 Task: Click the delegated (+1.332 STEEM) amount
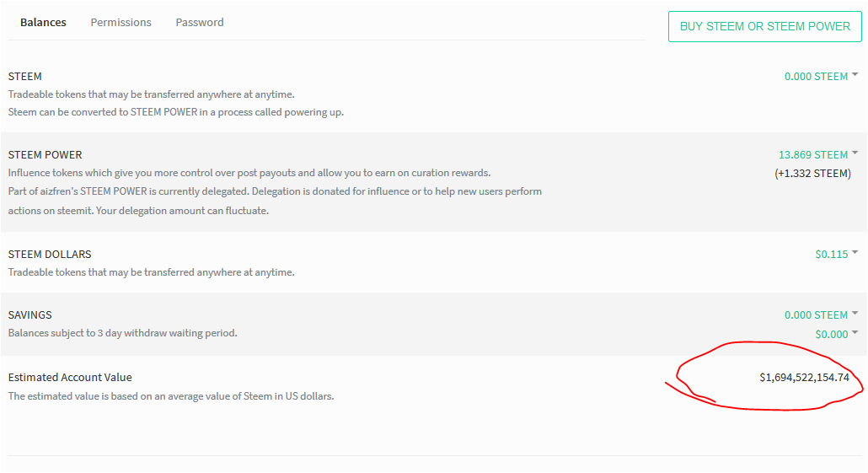(812, 174)
